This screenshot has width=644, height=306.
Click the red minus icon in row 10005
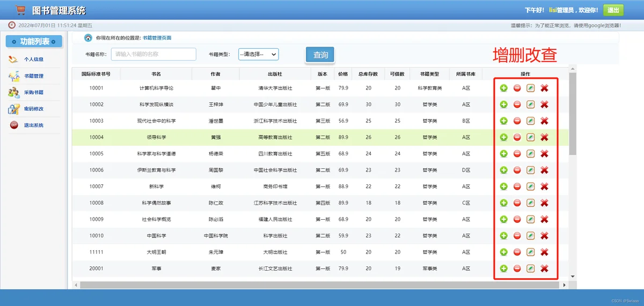click(x=517, y=154)
